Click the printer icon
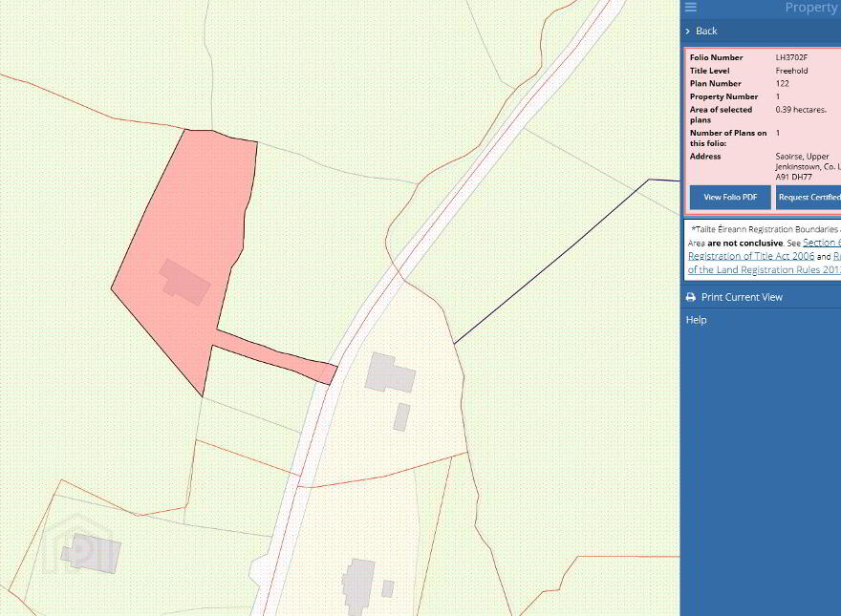This screenshot has height=616, width=841. [691, 297]
